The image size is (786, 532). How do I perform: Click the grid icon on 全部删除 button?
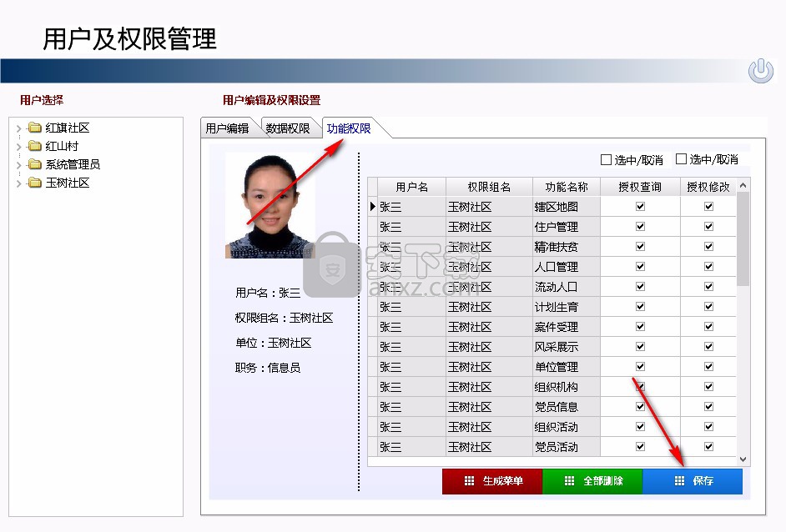(569, 481)
